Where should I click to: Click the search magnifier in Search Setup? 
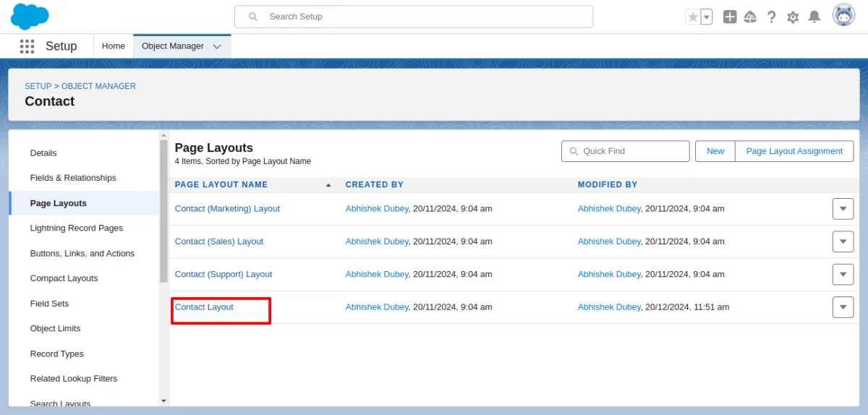(x=252, y=17)
